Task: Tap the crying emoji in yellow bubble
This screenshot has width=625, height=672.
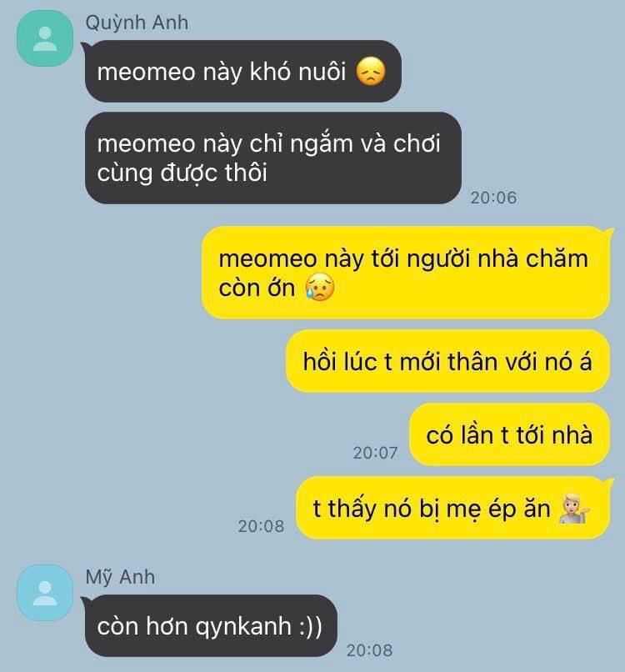Action: pos(319,288)
